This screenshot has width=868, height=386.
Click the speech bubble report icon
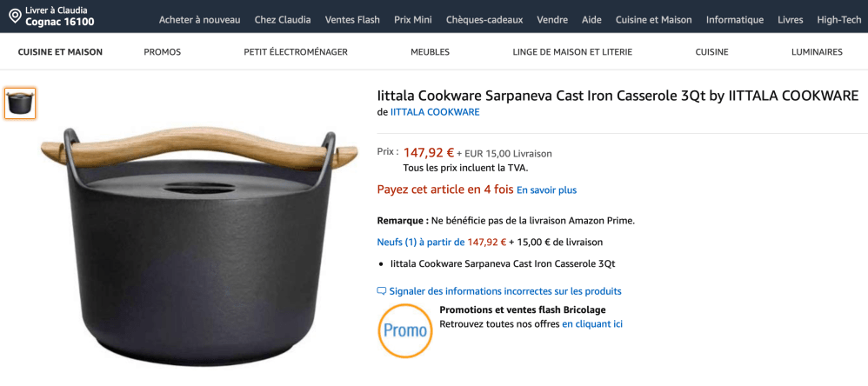[x=381, y=291]
